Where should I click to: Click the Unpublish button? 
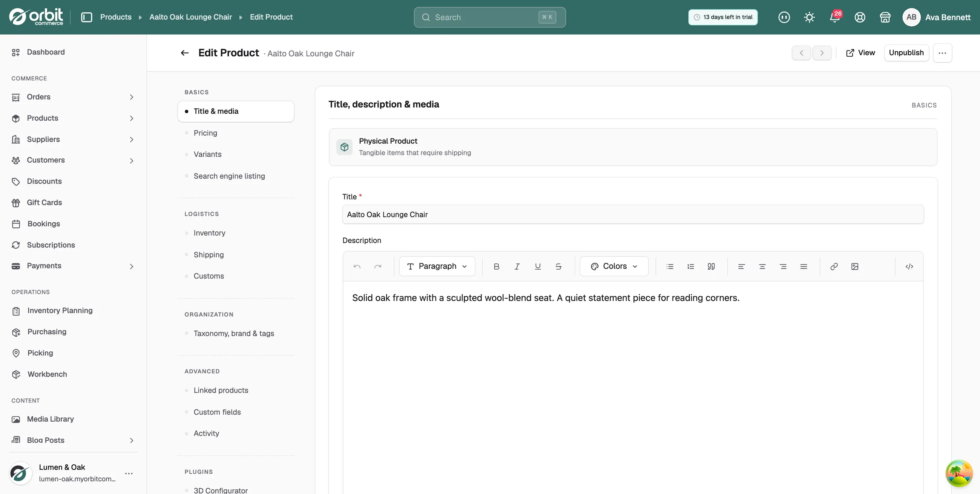pyautogui.click(x=906, y=53)
